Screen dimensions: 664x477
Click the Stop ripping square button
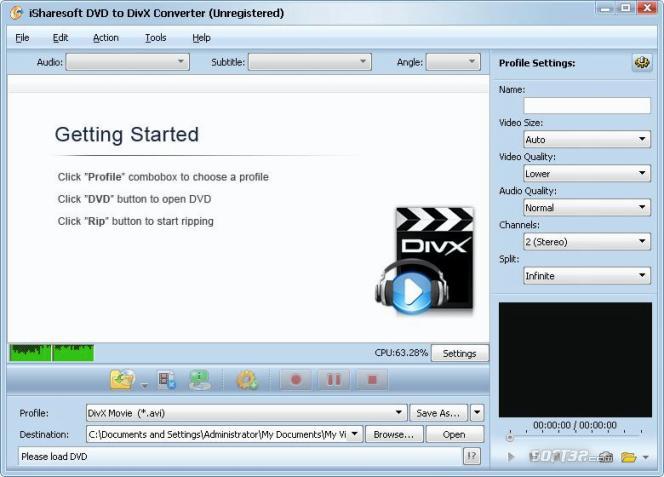point(372,380)
